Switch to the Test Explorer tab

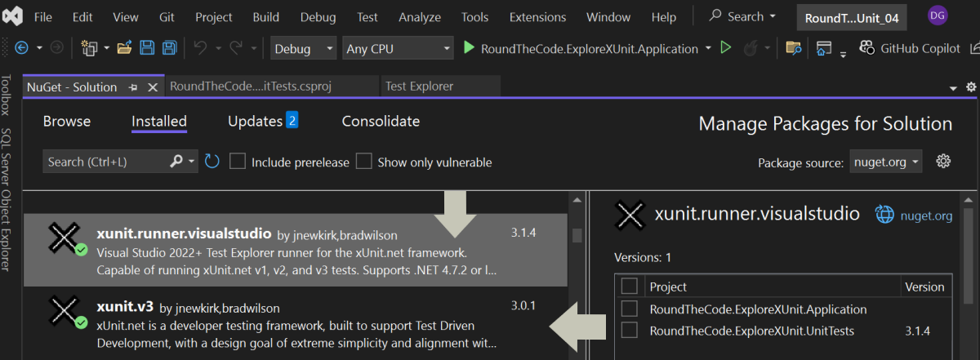419,86
